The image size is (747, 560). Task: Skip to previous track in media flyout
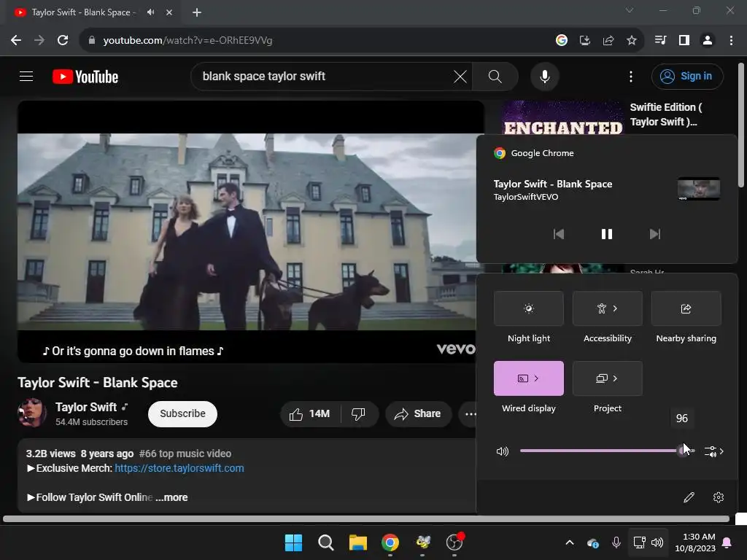(x=558, y=234)
